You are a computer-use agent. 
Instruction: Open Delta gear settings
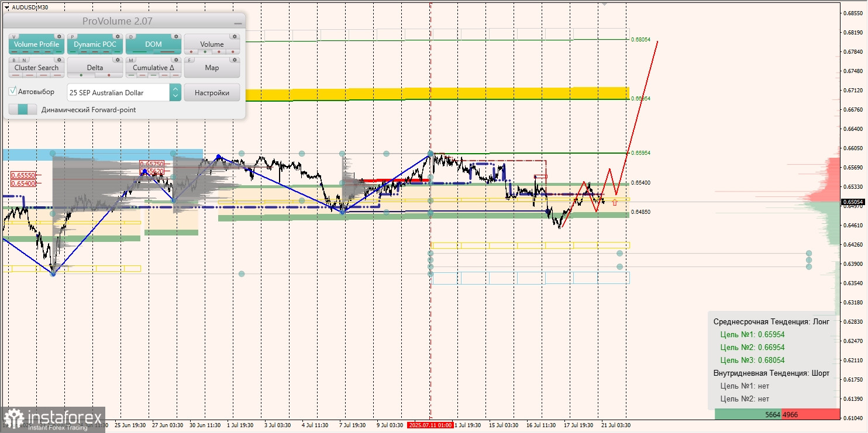(x=117, y=60)
